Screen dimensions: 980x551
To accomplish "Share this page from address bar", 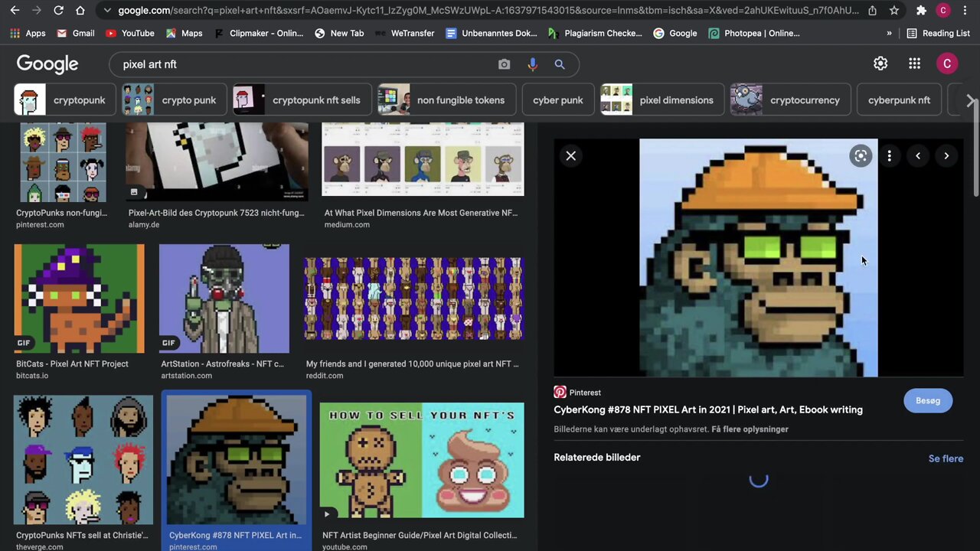I will pyautogui.click(x=872, y=11).
